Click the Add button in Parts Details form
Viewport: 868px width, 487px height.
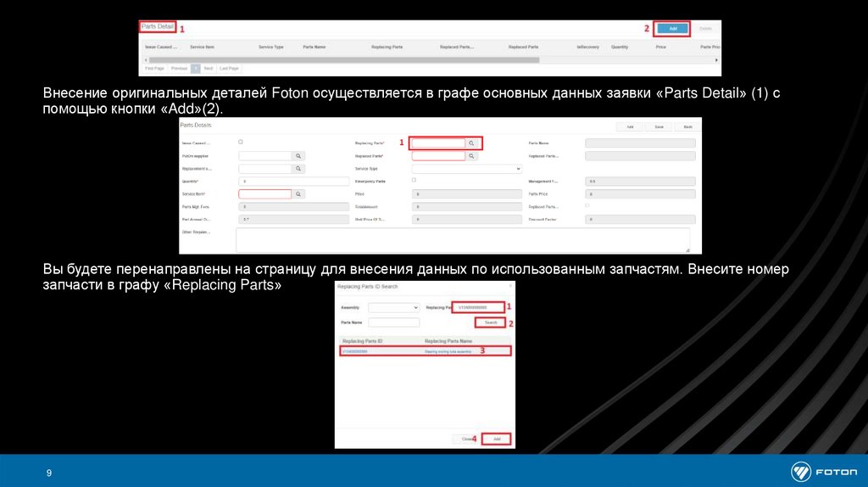pos(630,127)
